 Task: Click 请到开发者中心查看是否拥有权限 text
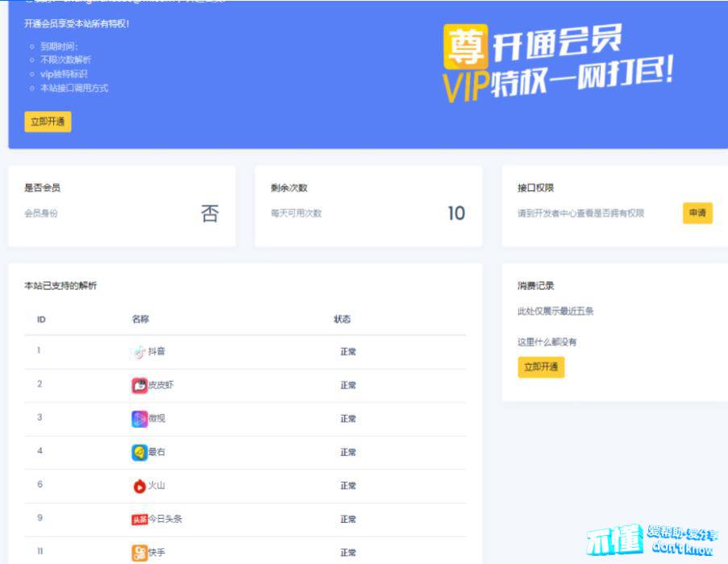click(580, 214)
